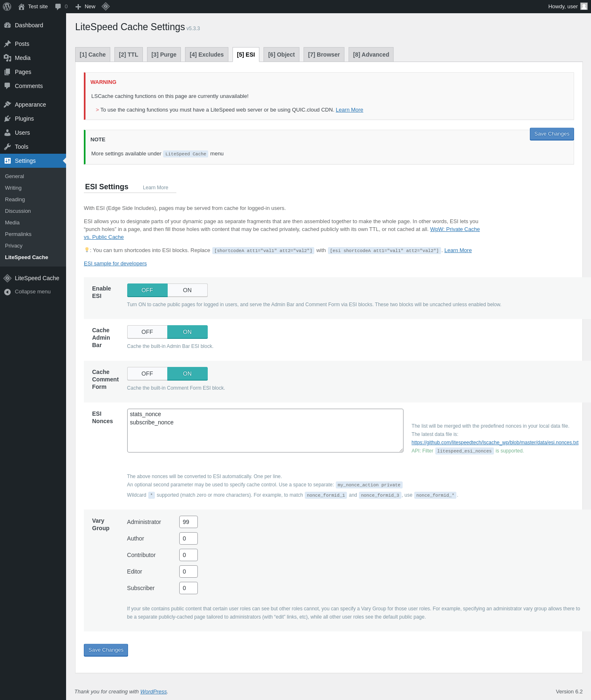Switch to the [6] Object tab
This screenshot has width=591, height=700.
(281, 55)
